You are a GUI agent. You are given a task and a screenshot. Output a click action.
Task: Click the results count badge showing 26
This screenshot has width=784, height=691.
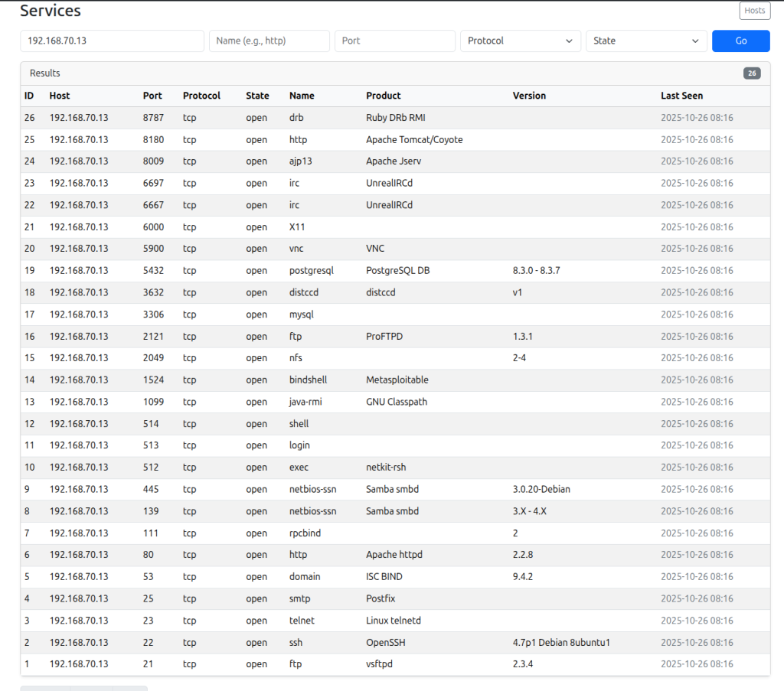751,73
